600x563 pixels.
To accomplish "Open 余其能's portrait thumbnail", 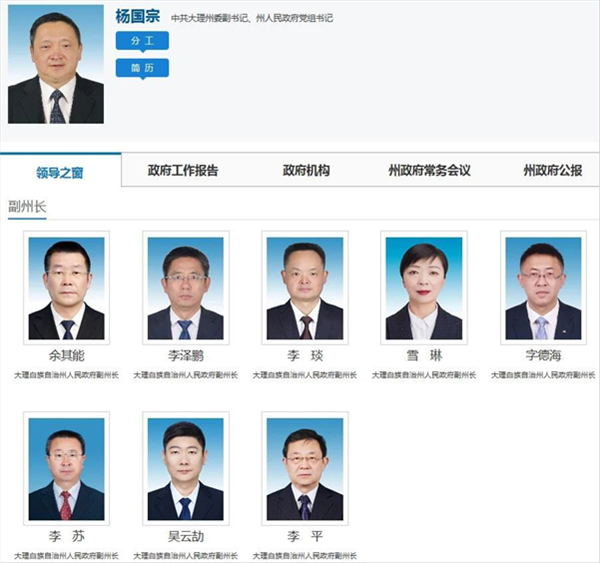I will pyautogui.click(x=67, y=288).
